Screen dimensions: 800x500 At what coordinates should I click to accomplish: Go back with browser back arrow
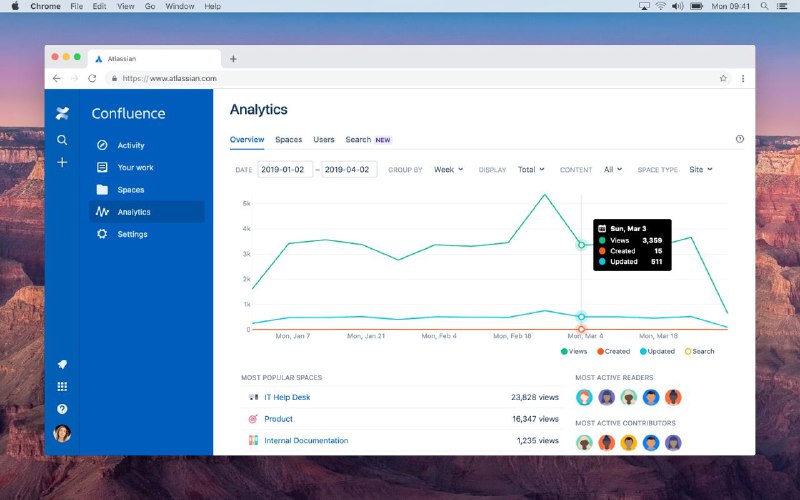click(x=57, y=79)
